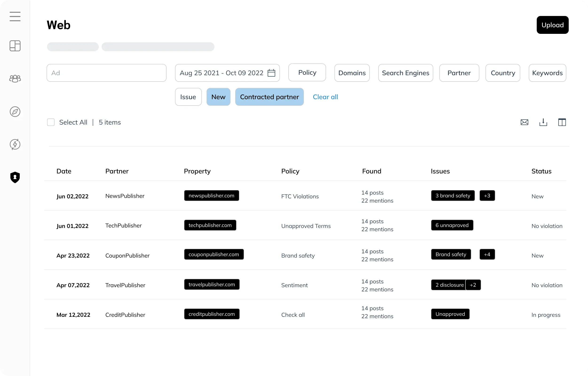Open the column layout icon above the table
This screenshot has width=588, height=376.
[562, 122]
